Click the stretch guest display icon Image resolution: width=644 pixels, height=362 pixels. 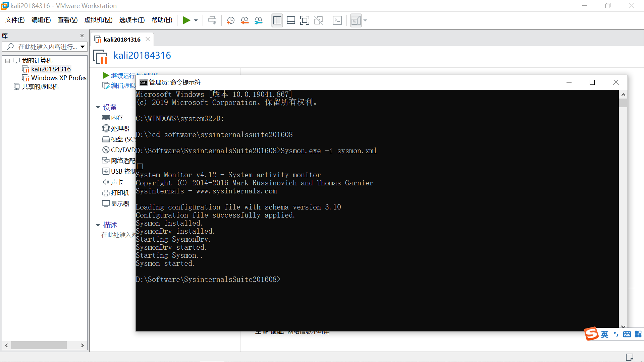[356, 20]
